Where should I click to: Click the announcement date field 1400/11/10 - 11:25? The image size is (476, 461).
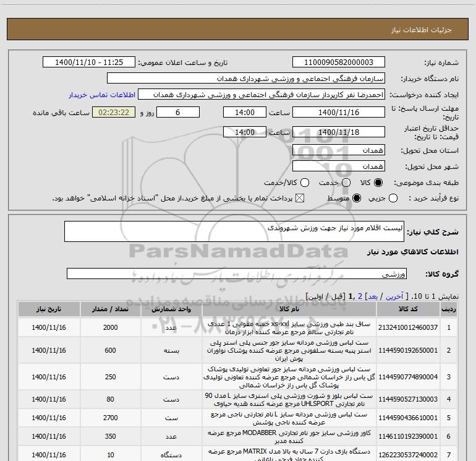(x=89, y=62)
